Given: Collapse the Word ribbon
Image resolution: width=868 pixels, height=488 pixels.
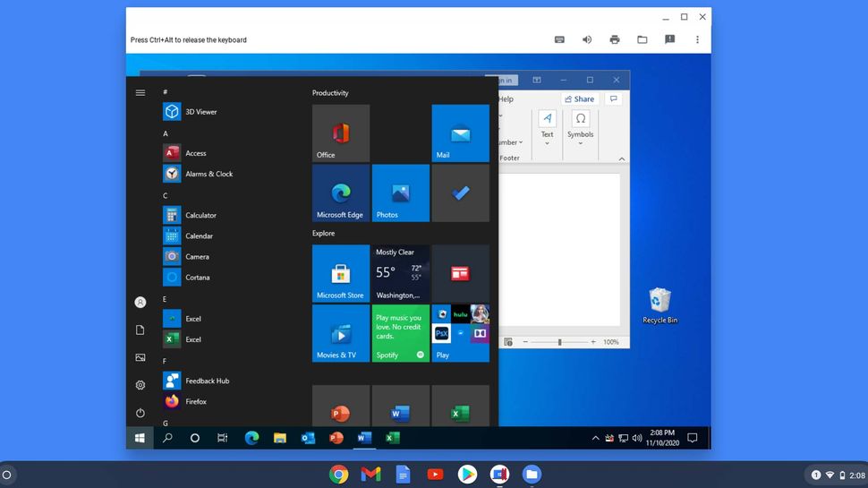Looking at the screenshot, I should point(622,159).
